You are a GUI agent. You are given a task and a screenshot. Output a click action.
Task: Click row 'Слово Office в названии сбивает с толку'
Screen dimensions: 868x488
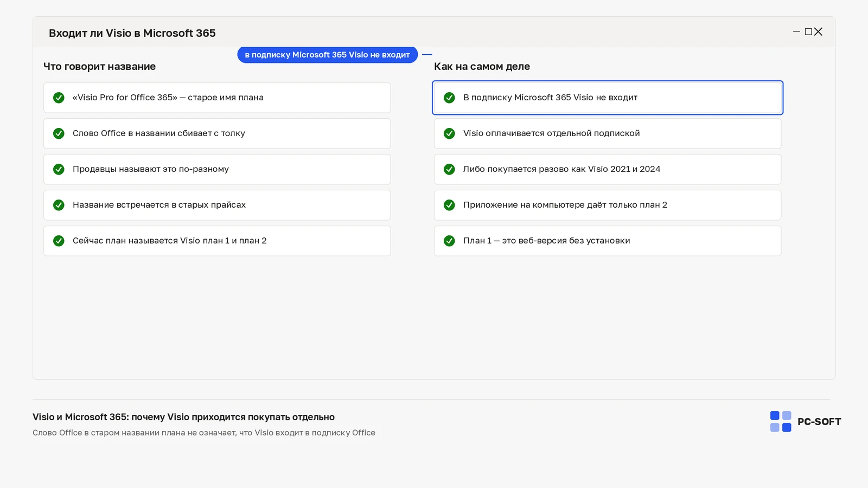click(217, 133)
